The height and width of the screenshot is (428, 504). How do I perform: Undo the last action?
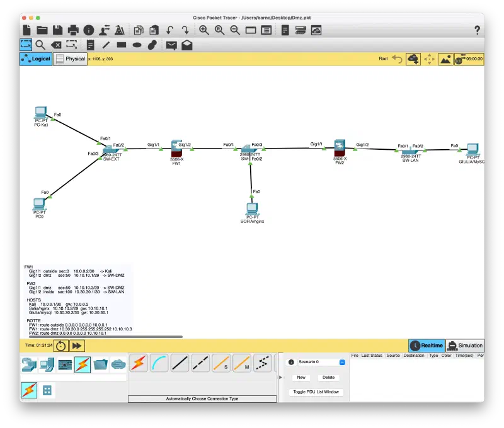[x=169, y=30]
